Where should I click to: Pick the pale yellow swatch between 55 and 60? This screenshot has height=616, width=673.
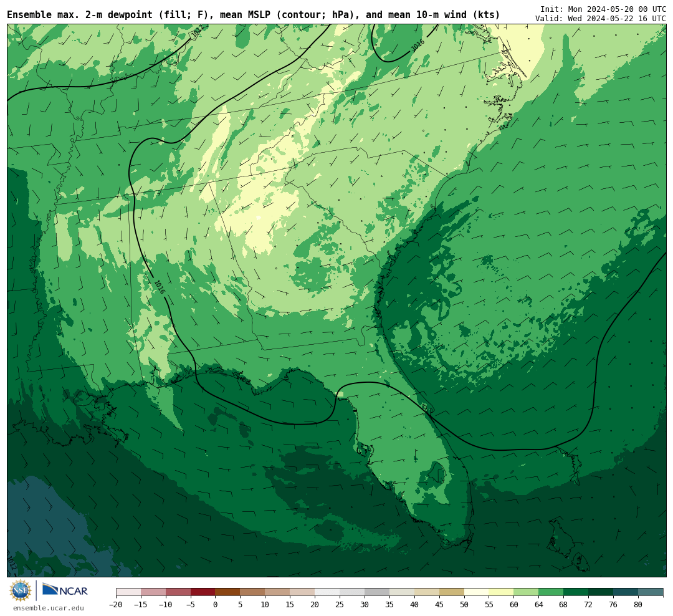pyautogui.click(x=502, y=592)
